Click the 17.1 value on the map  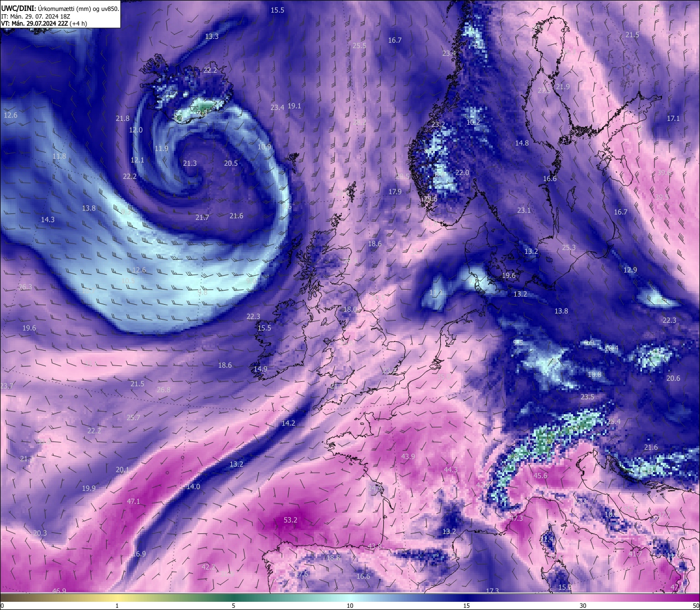673,118
